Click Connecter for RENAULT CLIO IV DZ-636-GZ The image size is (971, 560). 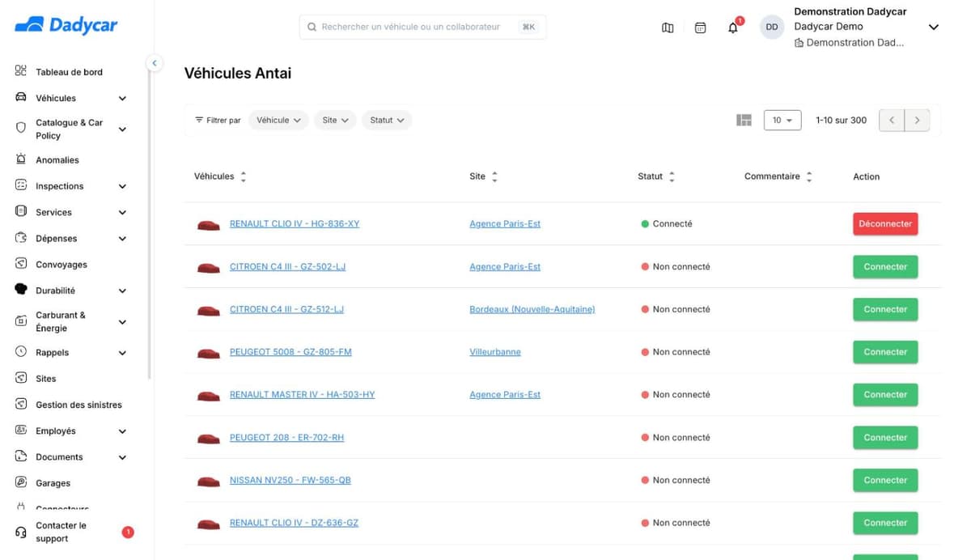click(x=885, y=523)
